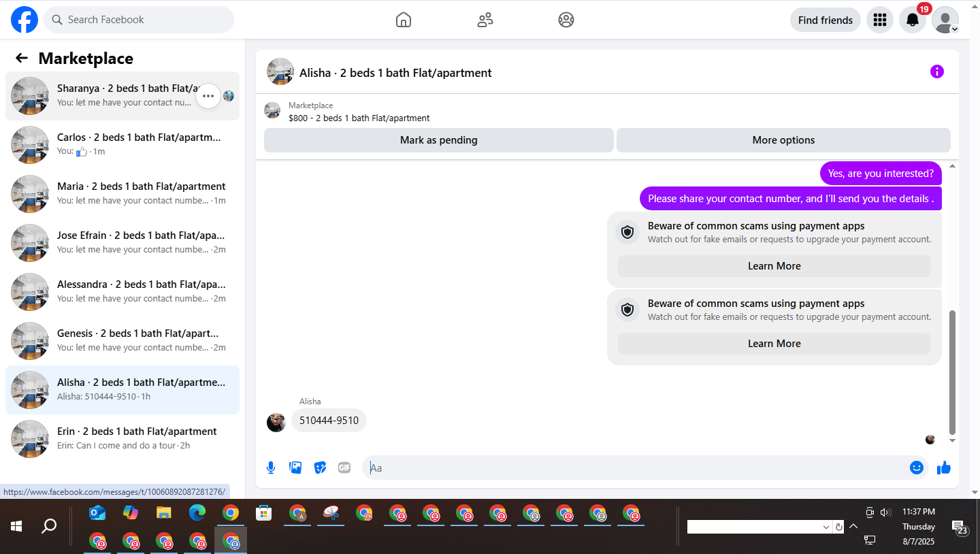The width and height of the screenshot is (980, 554).
Task: Click the More options button
Action: (x=783, y=140)
